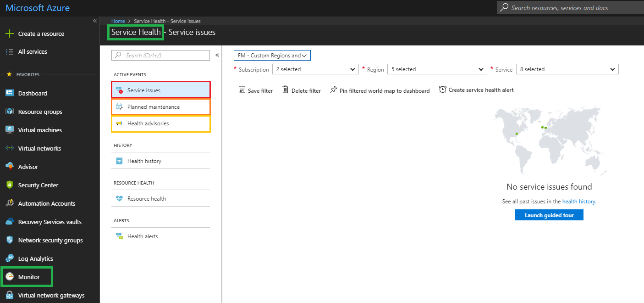Click Pin filtered world map to dashboard text
This screenshot has width=644, height=303.
pos(385,91)
